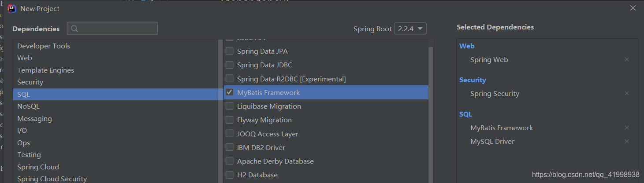The image size is (644, 183).
Task: Click MySQL Driver in Selected Dependencies
Action: (x=492, y=141)
